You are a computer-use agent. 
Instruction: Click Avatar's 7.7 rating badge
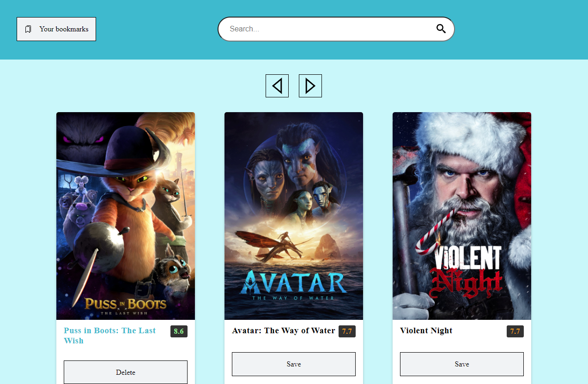(347, 331)
